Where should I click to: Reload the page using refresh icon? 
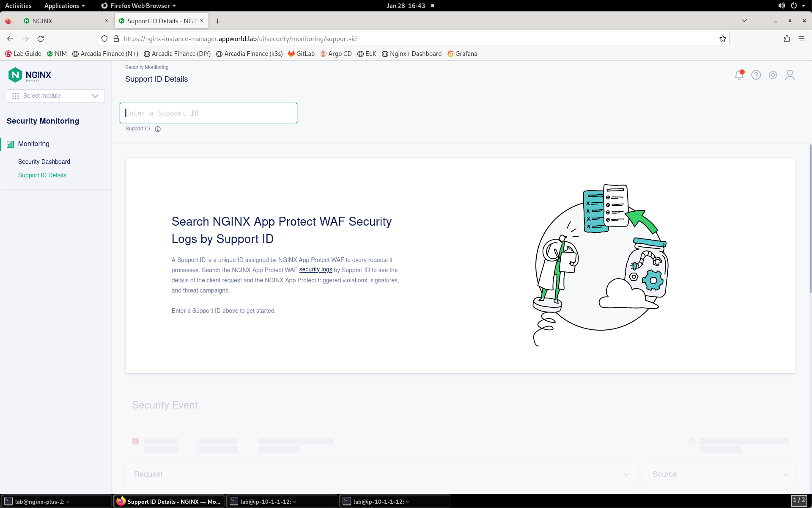41,39
